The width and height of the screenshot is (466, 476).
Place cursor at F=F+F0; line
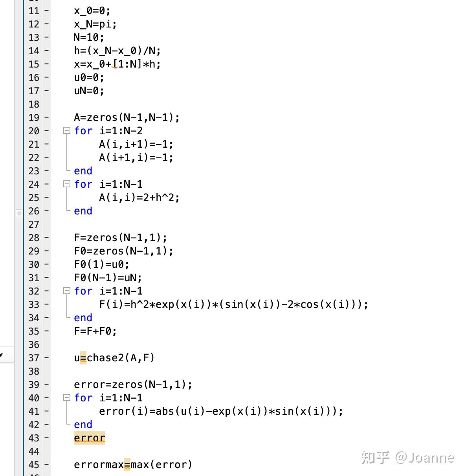pos(95,331)
